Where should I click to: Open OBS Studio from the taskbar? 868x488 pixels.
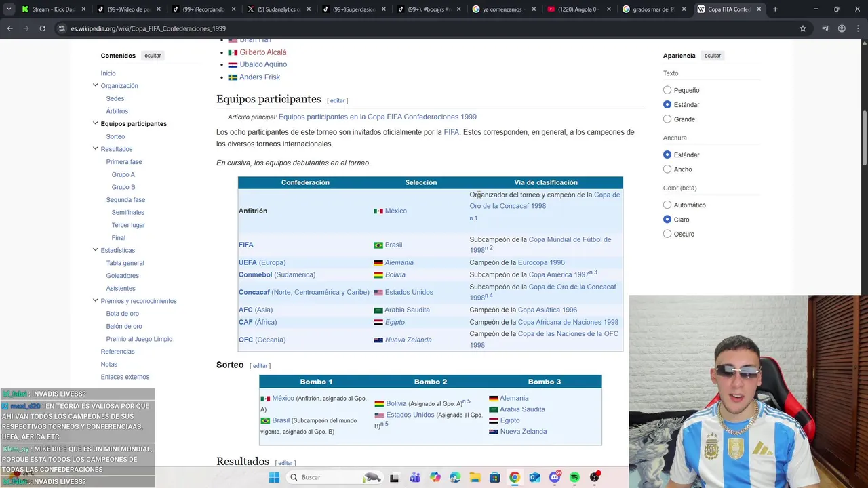[595, 477]
